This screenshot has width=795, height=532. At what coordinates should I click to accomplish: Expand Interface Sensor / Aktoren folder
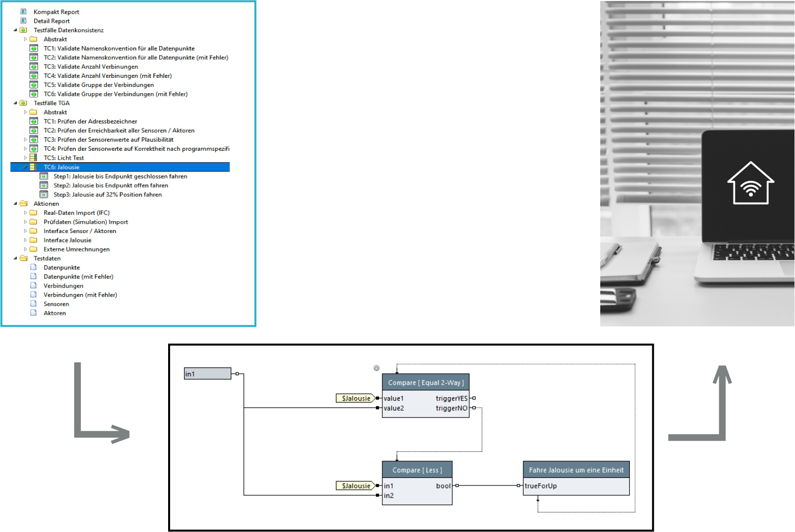25,231
